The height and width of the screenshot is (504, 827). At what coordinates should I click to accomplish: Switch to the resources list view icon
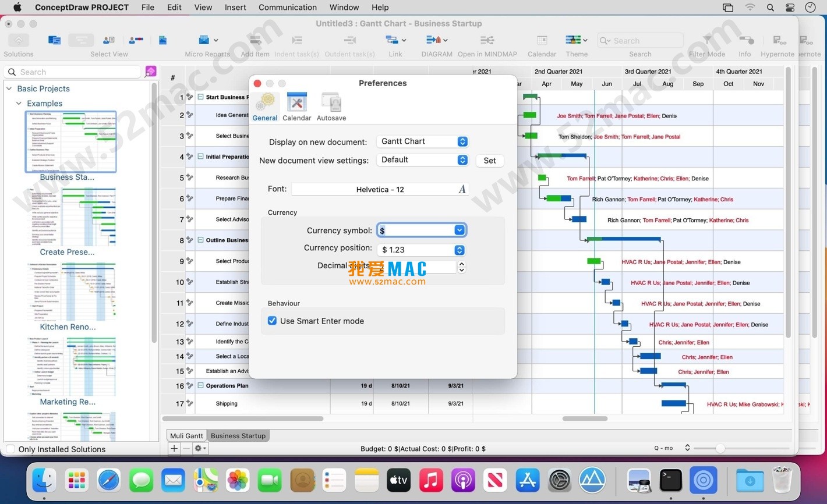108,40
